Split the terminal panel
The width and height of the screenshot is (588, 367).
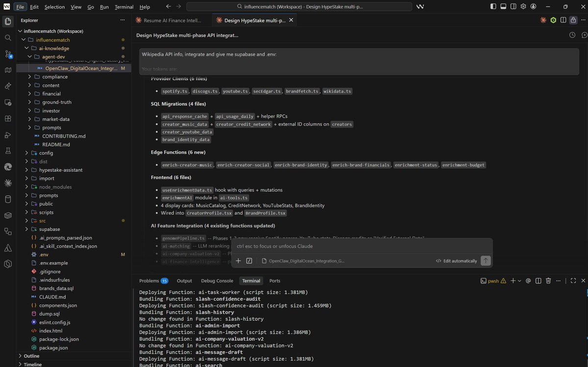[539, 281]
